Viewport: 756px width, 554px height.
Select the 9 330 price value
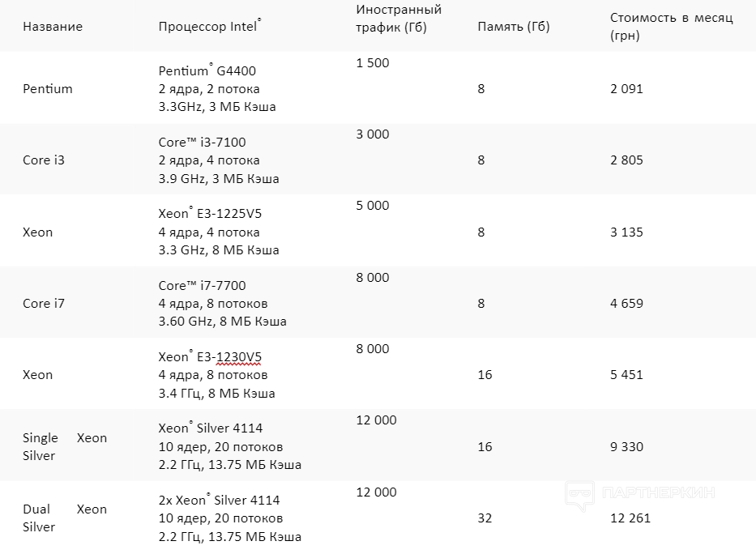click(x=626, y=447)
